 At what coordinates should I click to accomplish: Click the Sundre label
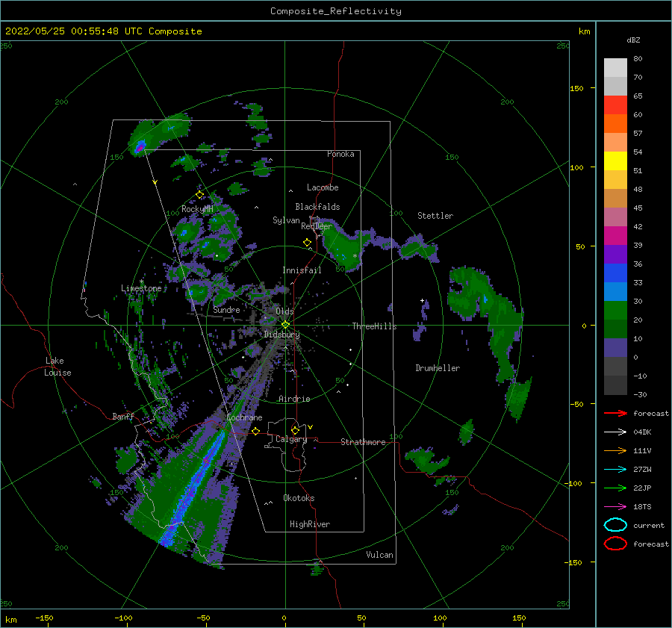tap(226, 309)
